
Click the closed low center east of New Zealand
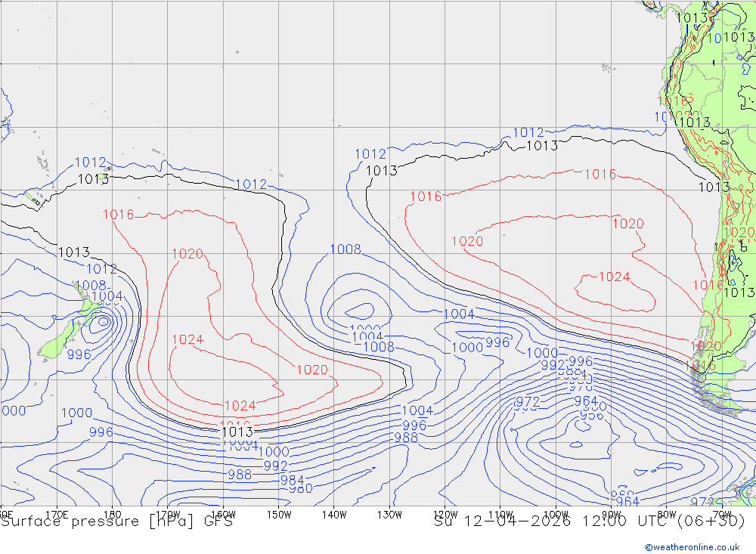pyautogui.click(x=103, y=322)
